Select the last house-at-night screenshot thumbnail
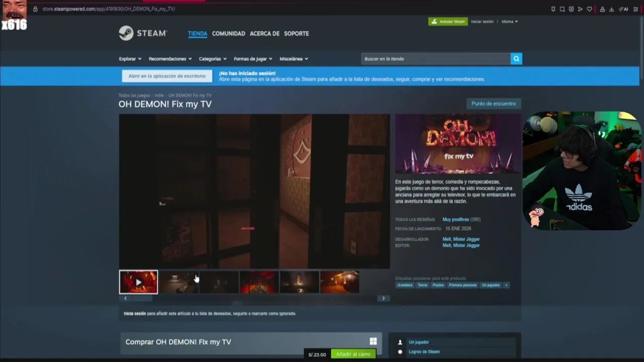Image resolution: width=644 pixels, height=362 pixels. [x=340, y=282]
